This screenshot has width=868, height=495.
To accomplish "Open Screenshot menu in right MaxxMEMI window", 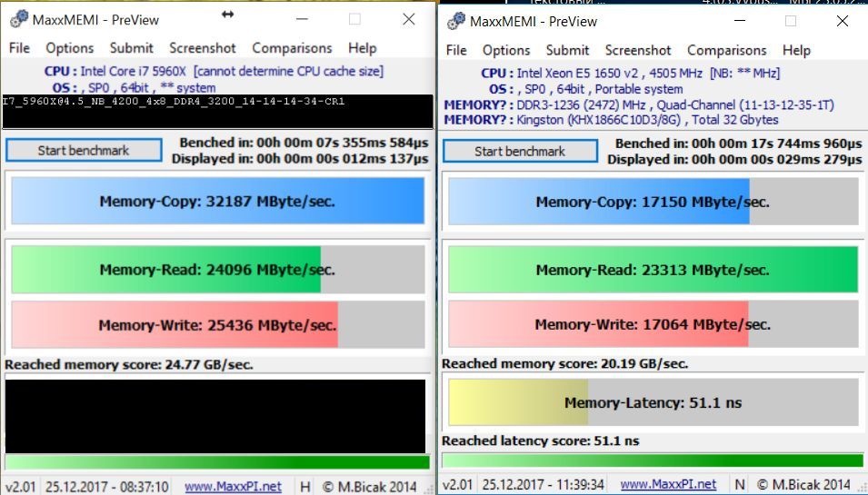I will point(638,50).
